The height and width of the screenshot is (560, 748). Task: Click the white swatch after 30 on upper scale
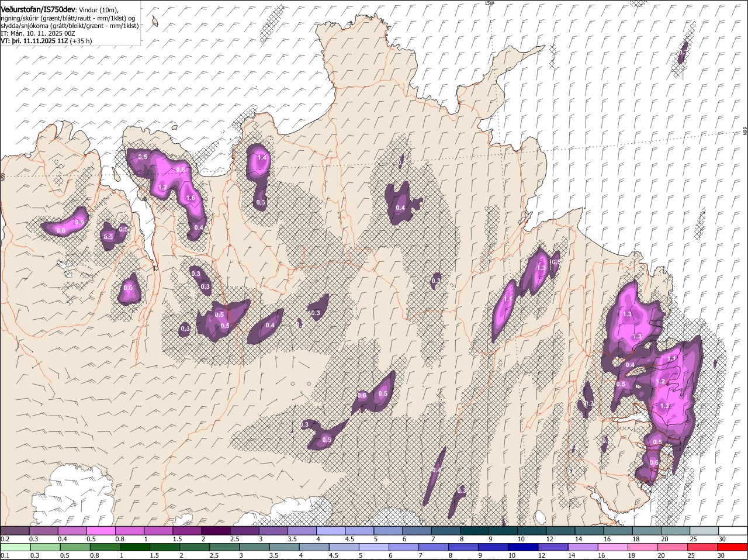click(733, 530)
